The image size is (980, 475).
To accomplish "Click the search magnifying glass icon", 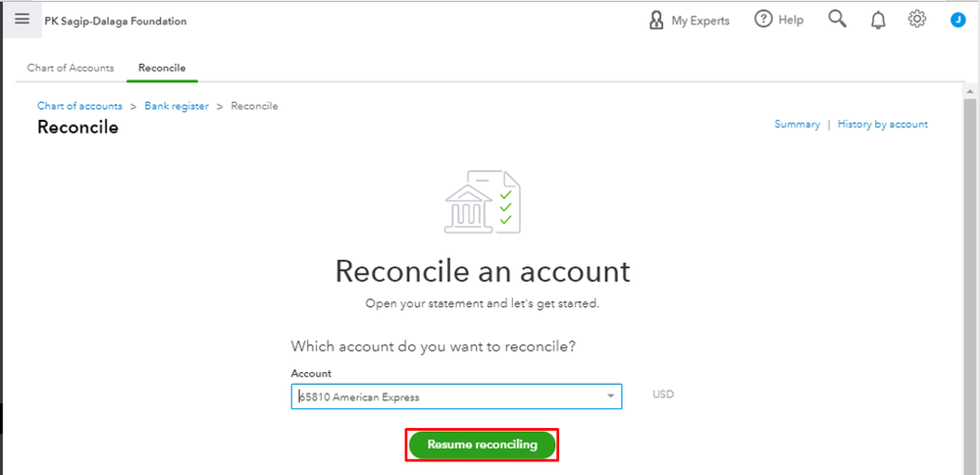I will click(x=837, y=20).
